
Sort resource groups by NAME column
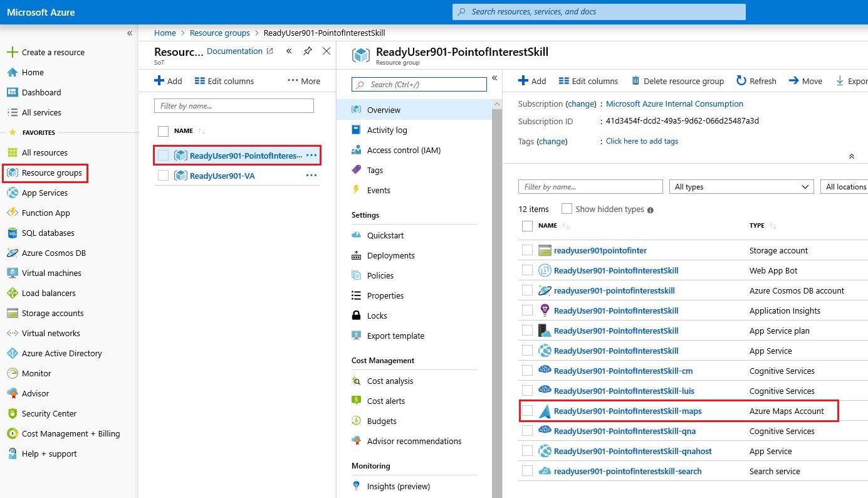[x=184, y=131]
